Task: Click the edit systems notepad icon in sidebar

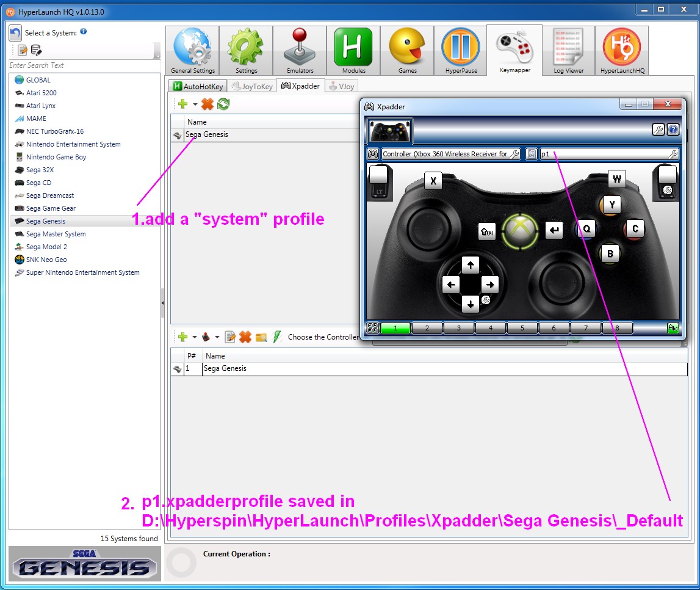Action: [x=23, y=50]
